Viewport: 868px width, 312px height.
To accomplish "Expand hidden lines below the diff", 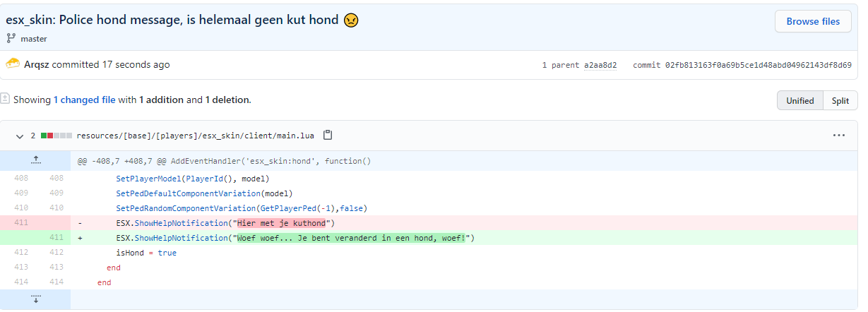I will click(35, 299).
